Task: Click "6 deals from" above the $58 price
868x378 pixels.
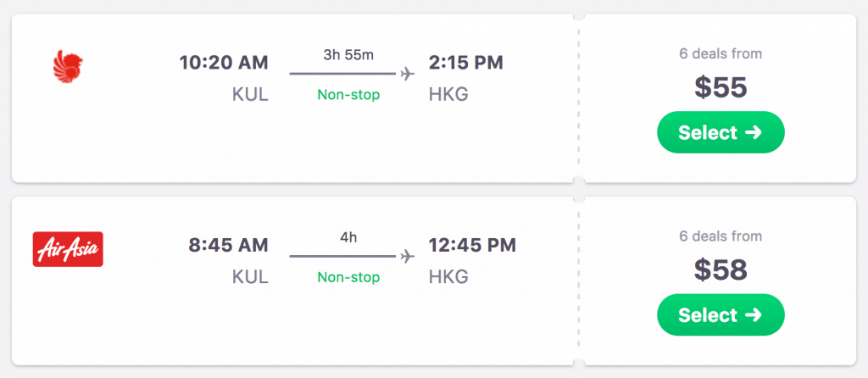Action: tap(721, 236)
